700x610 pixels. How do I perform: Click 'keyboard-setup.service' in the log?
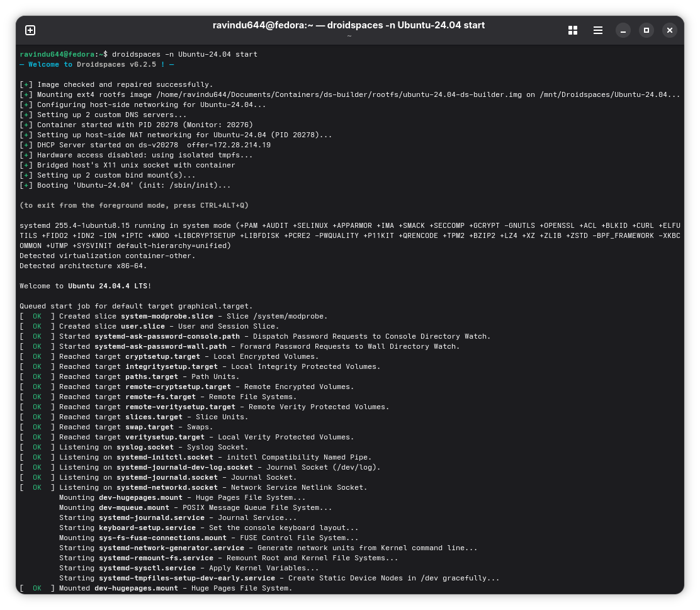[147, 528]
